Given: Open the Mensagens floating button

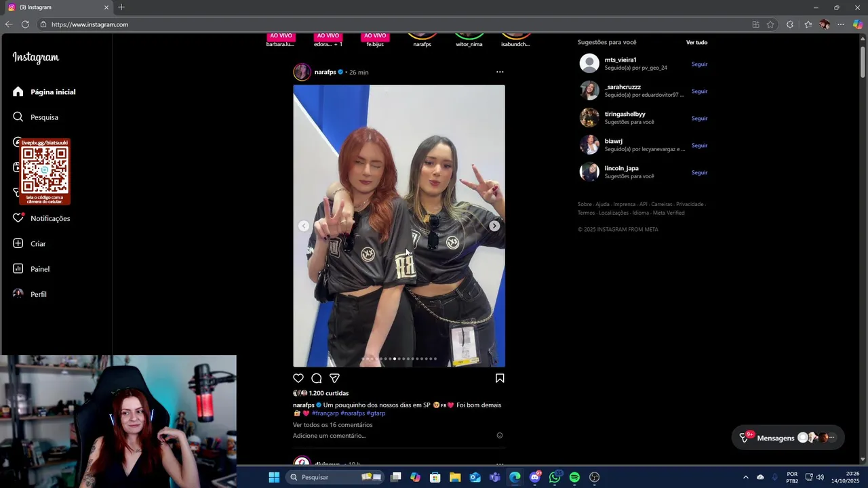Looking at the screenshot, I should pos(787,438).
